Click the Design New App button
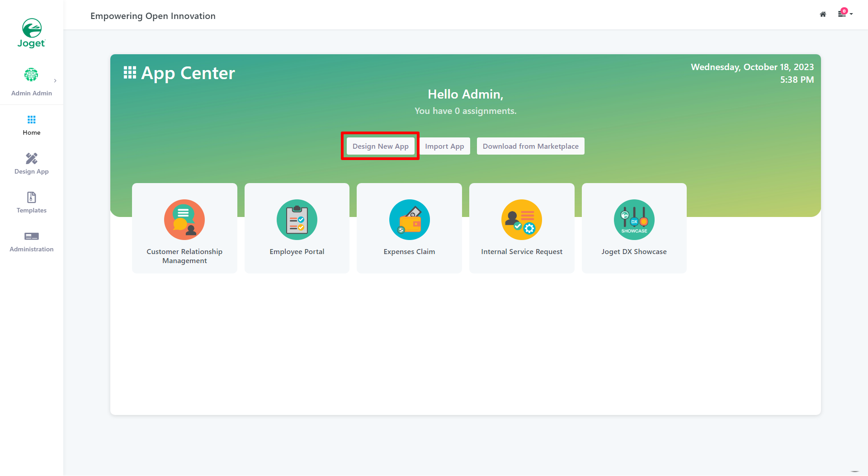The height and width of the screenshot is (476, 868). pos(380,146)
